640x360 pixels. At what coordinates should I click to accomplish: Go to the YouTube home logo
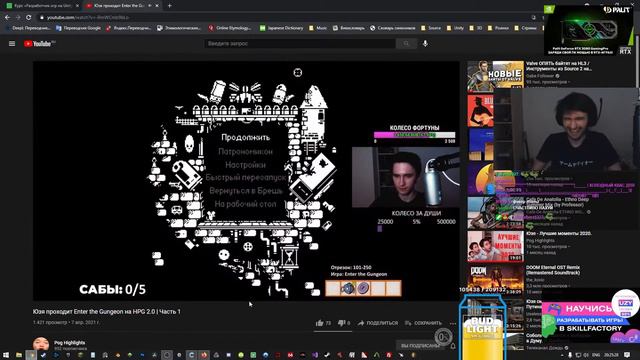[x=39, y=44]
